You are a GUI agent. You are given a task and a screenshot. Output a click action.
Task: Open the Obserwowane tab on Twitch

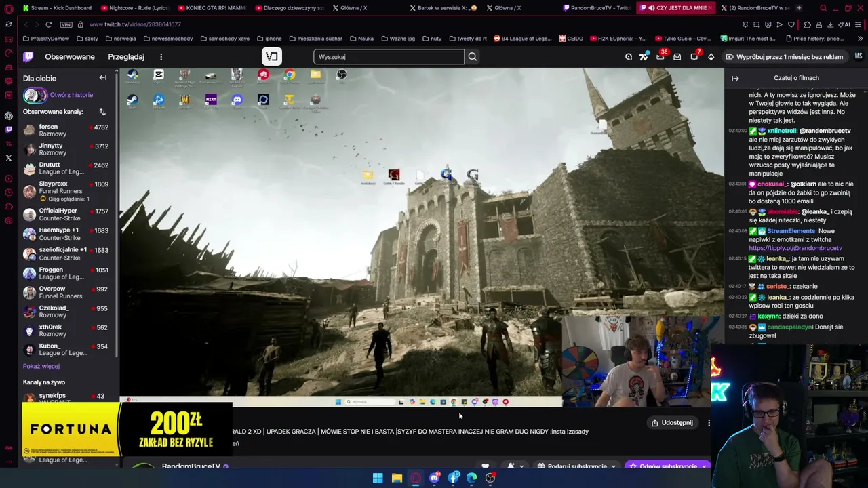(x=70, y=57)
